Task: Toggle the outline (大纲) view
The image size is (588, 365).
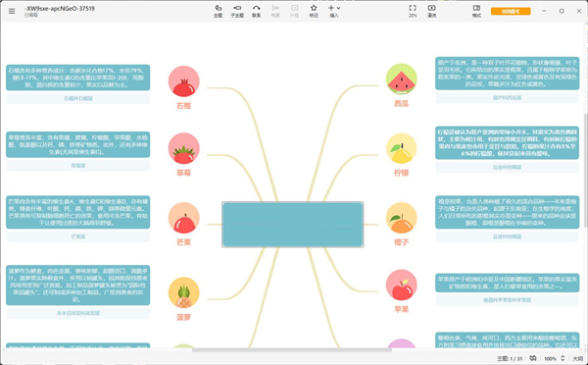Action: tap(577, 358)
